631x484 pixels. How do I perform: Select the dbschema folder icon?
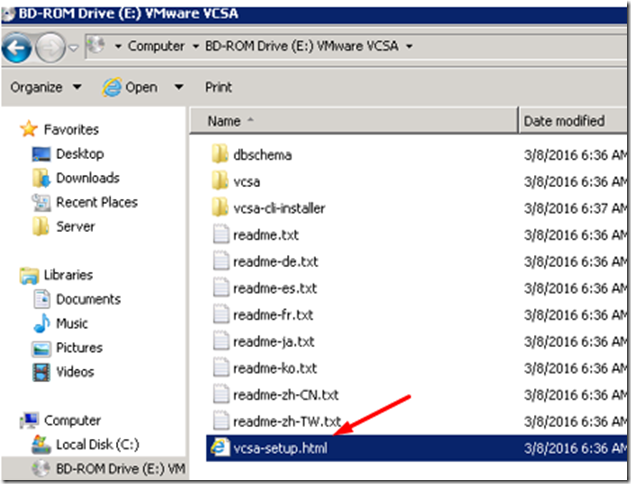point(220,154)
